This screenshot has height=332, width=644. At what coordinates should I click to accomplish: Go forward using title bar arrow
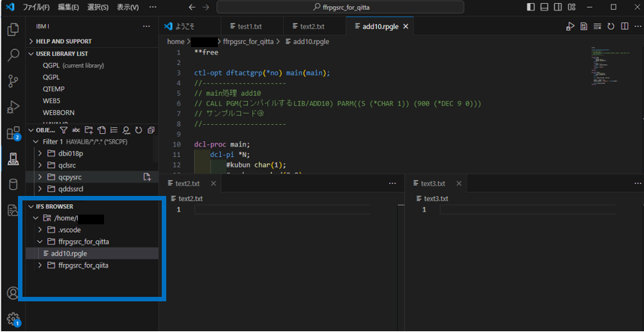(x=206, y=7)
